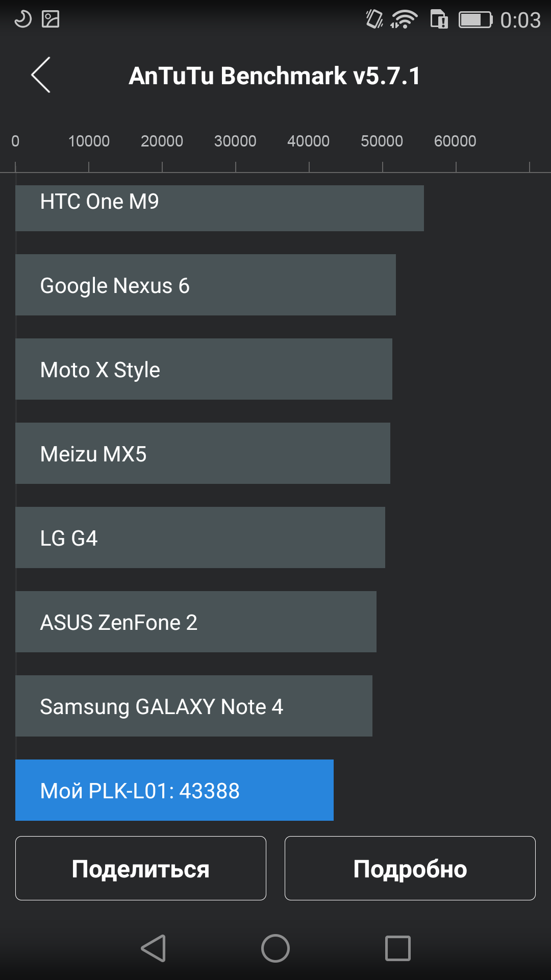
Task: Tap the Android back navigation triangle
Action: [x=153, y=948]
